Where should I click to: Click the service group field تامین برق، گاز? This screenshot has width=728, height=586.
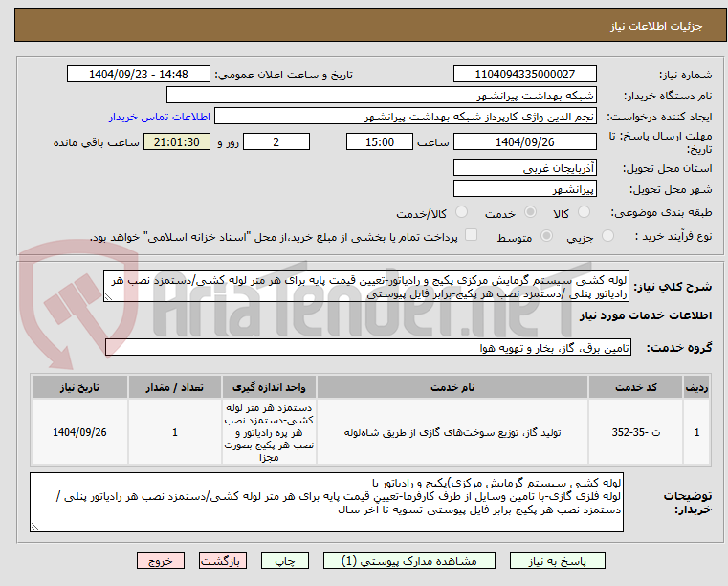pyautogui.click(x=368, y=347)
